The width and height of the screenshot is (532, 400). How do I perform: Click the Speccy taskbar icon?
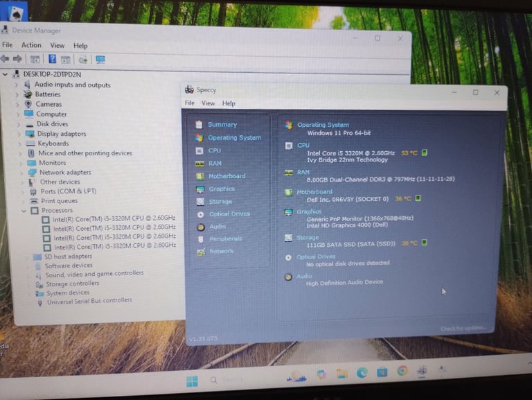(422, 370)
